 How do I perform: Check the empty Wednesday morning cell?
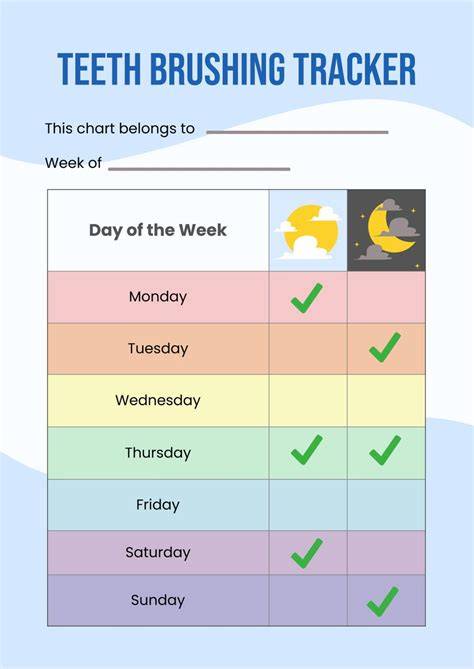pyautogui.click(x=308, y=401)
